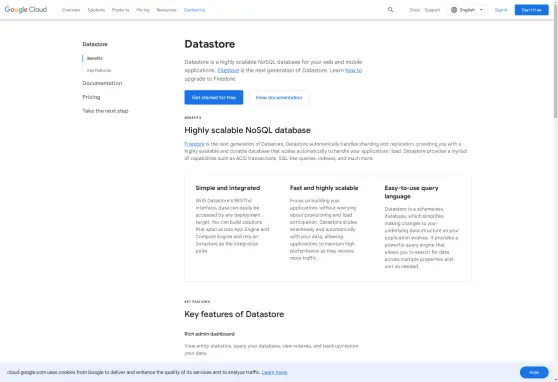Follow Firestore link under Highly scalable heading

point(194,144)
